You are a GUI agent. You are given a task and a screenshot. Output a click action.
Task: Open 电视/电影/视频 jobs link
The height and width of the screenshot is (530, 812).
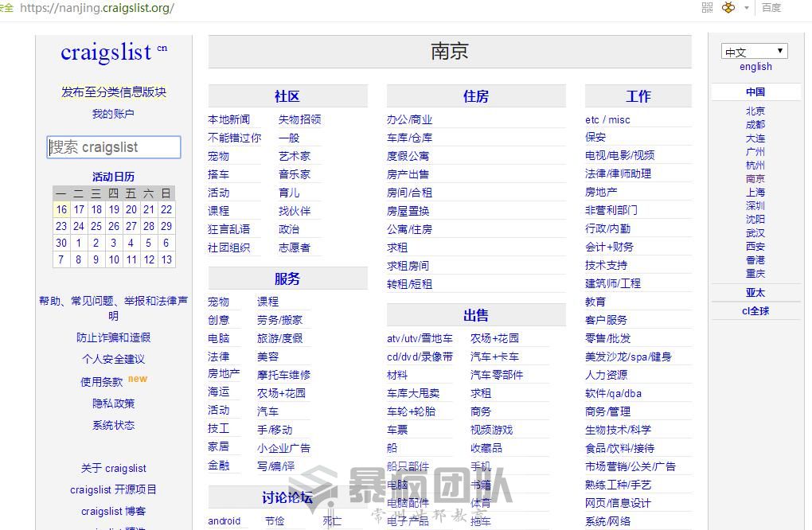620,155
